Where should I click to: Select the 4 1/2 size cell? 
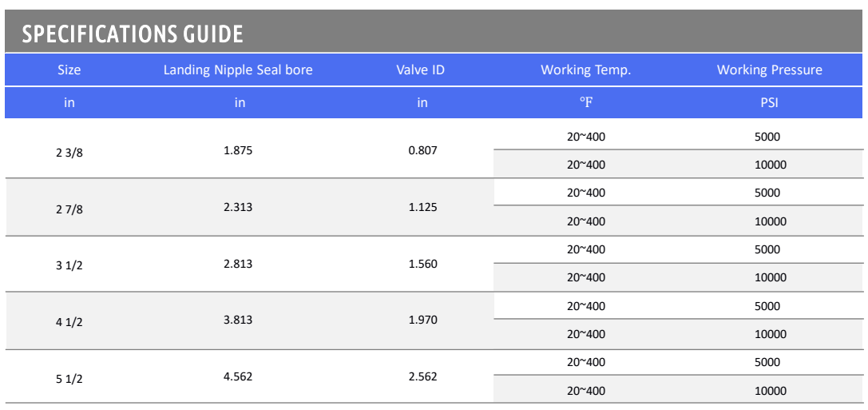click(x=69, y=322)
